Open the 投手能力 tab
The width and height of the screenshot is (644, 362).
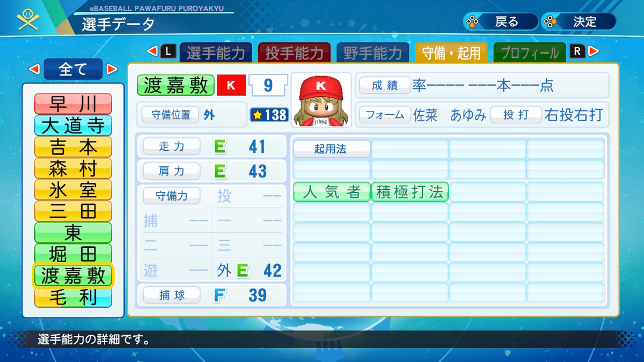[x=294, y=53]
